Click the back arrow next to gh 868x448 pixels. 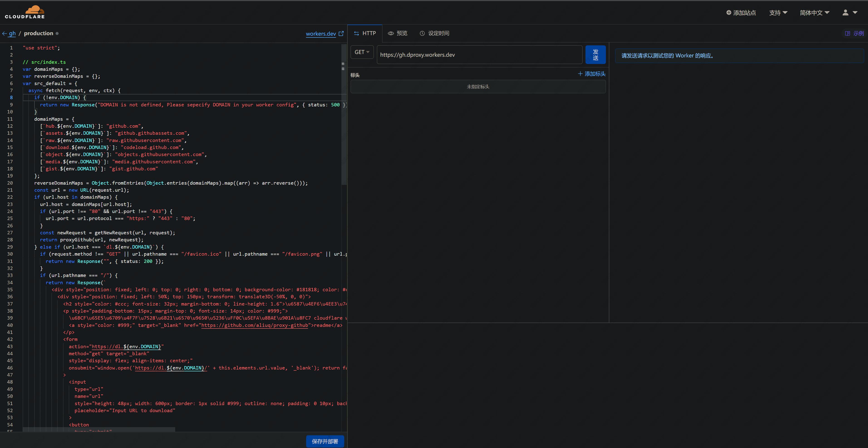coord(4,33)
